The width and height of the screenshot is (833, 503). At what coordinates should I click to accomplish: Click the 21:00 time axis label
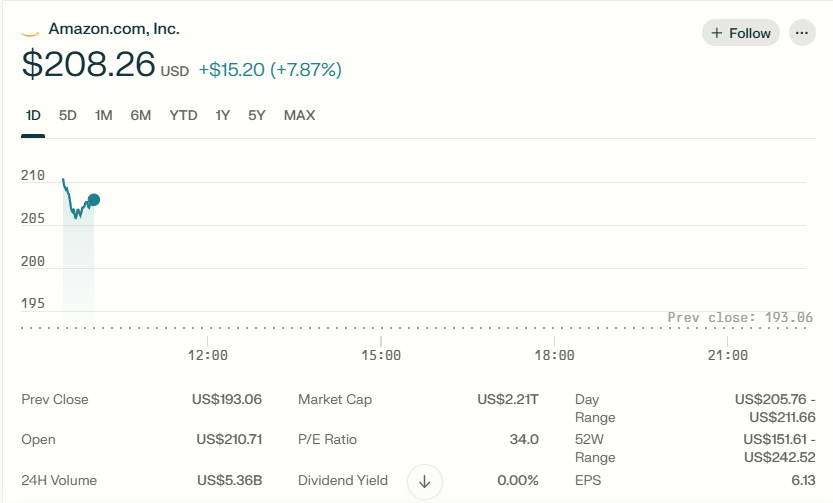[727, 355]
